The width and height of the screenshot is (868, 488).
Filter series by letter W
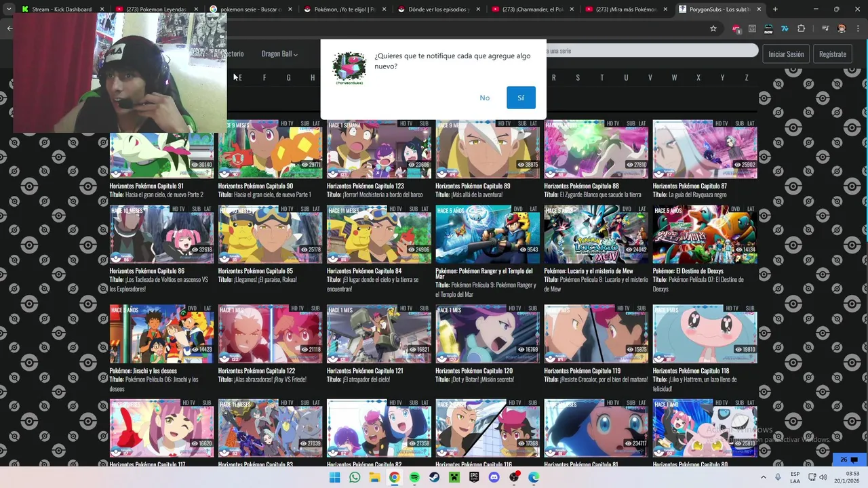click(x=674, y=78)
